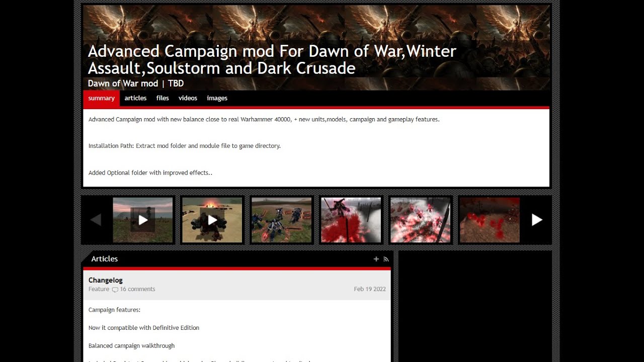This screenshot has height=362, width=644.
Task: Open the fourth thumbnail with red blood splatter
Action: pyautogui.click(x=351, y=220)
